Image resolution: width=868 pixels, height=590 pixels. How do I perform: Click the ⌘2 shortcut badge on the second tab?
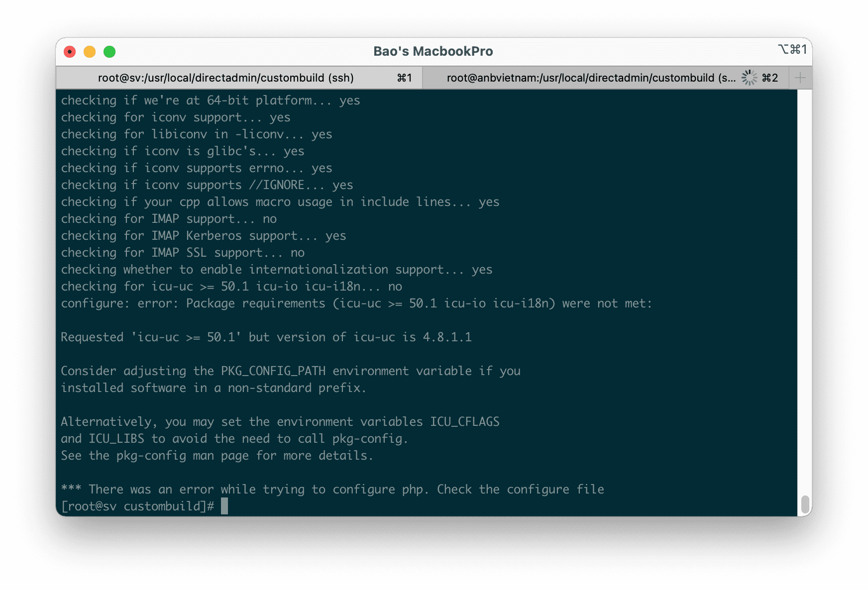tap(770, 77)
